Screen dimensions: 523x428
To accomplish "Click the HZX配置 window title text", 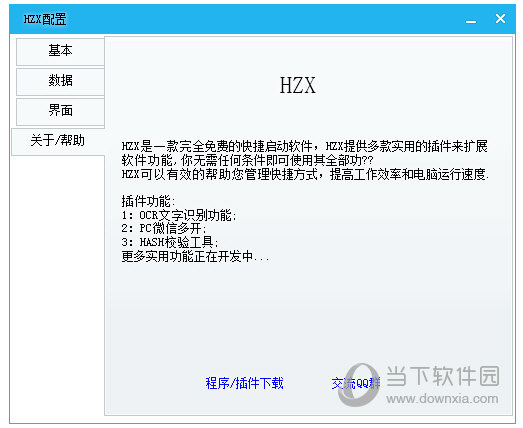I will coord(45,19).
